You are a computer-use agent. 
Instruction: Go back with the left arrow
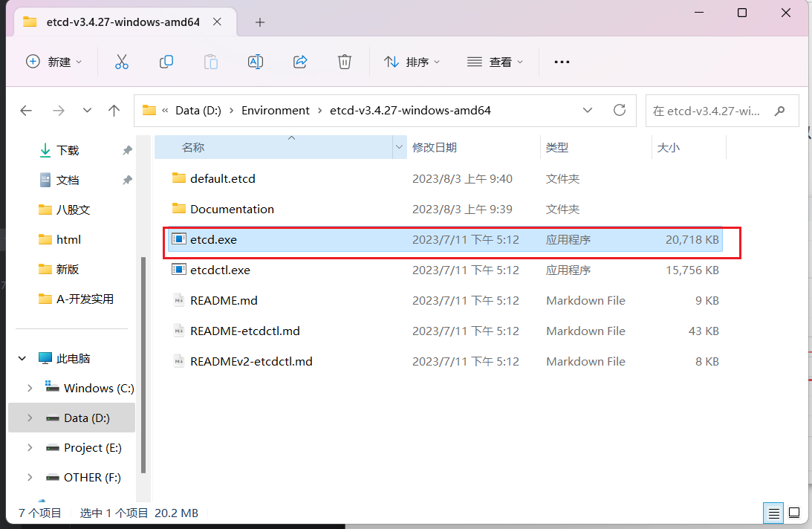pos(26,111)
